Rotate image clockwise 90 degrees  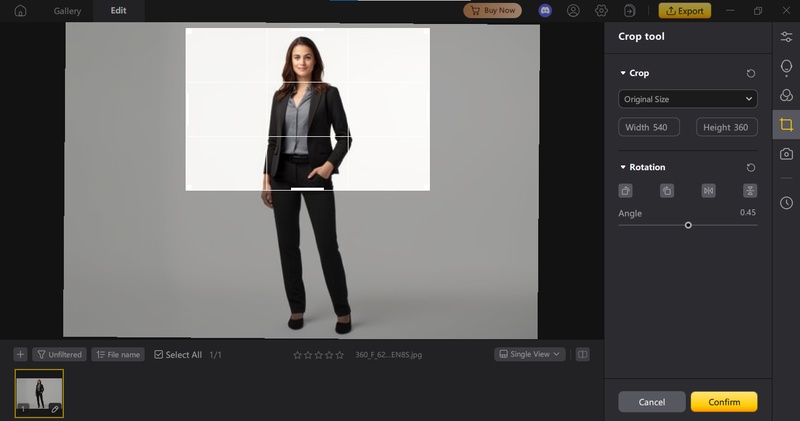click(x=667, y=191)
